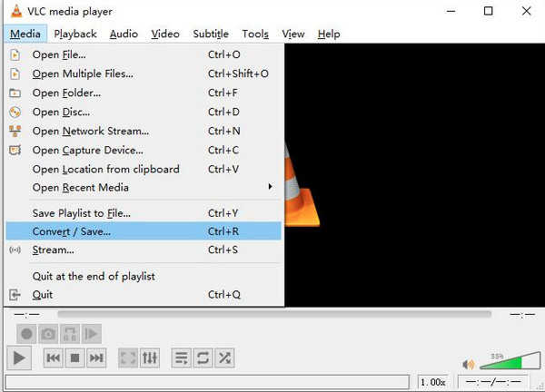
Task: Click the Open File menu icon
Action: coord(15,54)
